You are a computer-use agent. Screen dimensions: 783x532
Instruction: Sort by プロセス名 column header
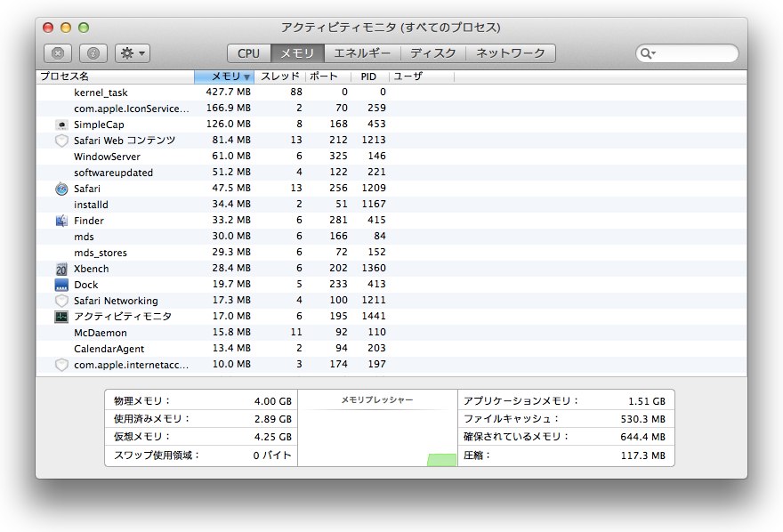115,77
